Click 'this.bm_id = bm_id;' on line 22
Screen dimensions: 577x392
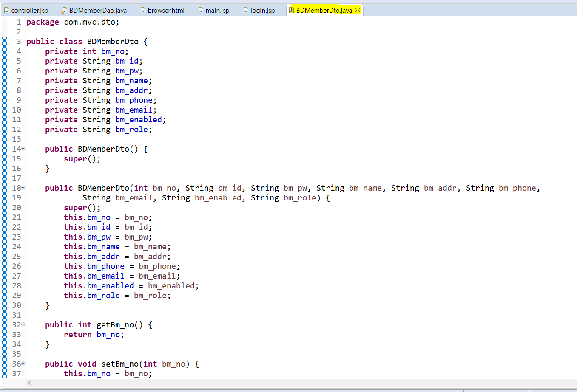(108, 227)
